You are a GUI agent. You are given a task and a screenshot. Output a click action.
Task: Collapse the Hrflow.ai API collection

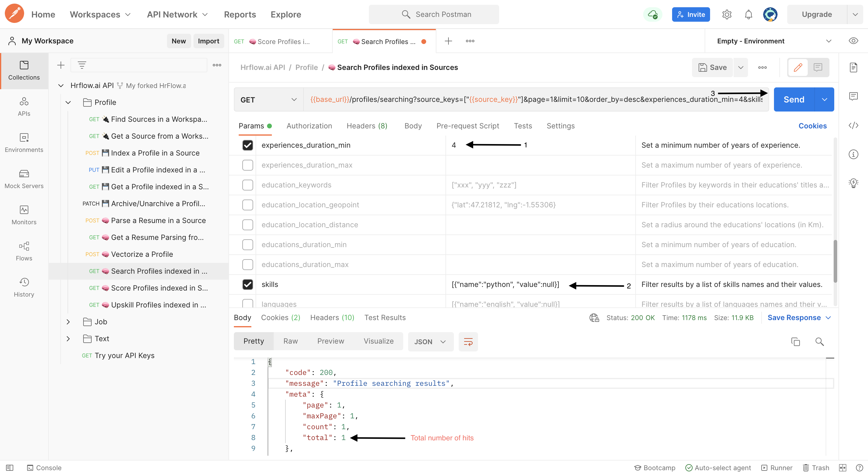(x=61, y=86)
